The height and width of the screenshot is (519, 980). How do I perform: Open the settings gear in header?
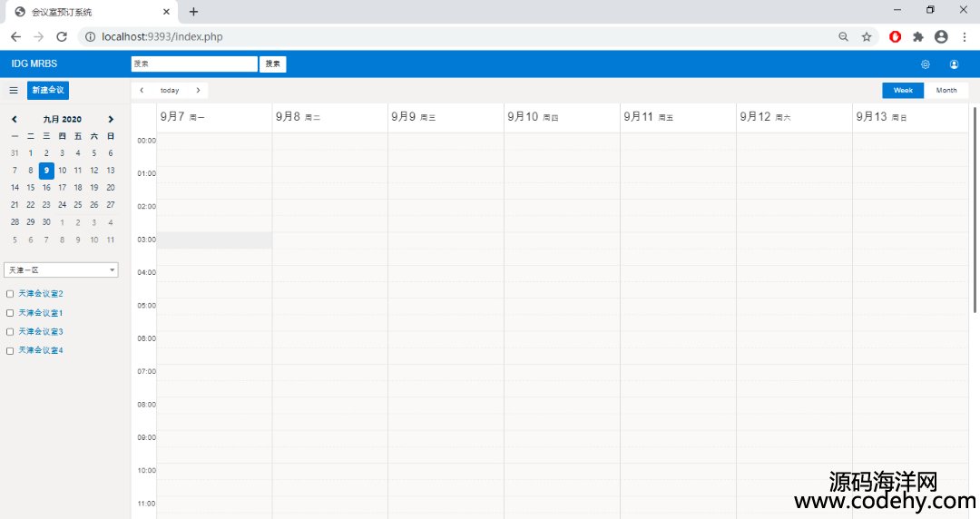pyautogui.click(x=926, y=64)
